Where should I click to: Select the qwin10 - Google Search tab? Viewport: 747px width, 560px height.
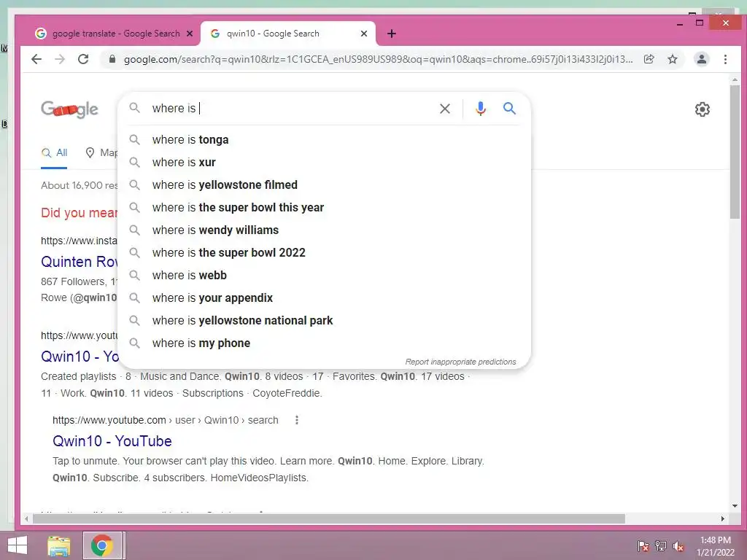click(287, 34)
